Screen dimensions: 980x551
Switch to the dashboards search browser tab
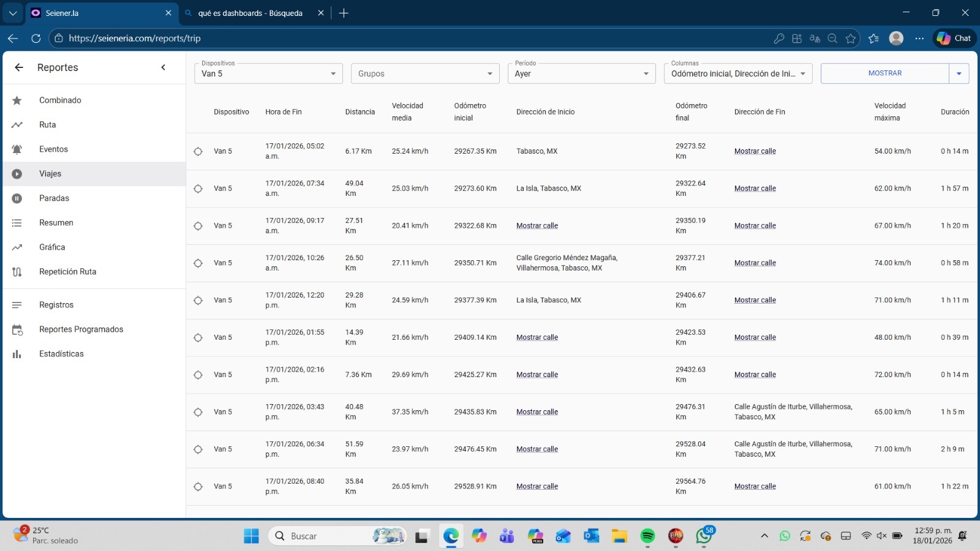(250, 13)
